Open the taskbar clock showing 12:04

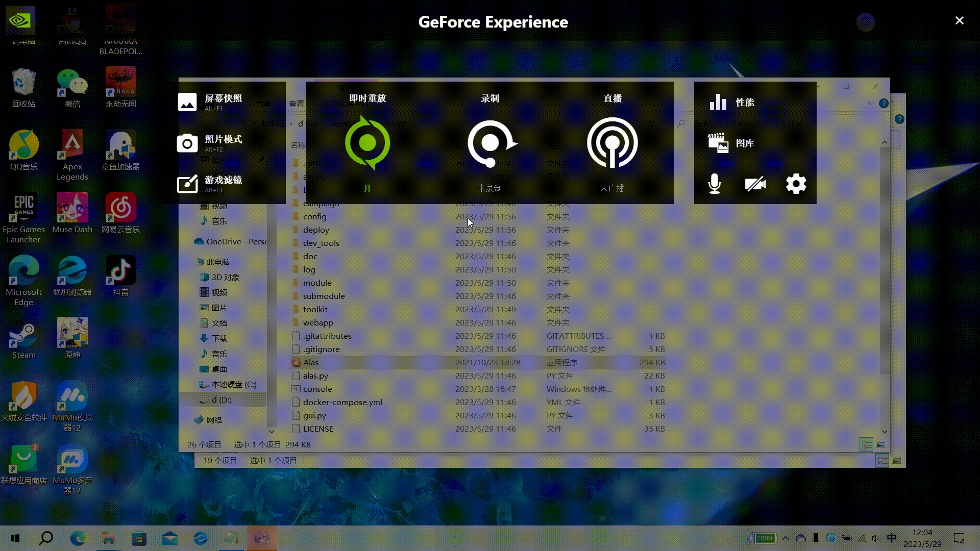[922, 538]
